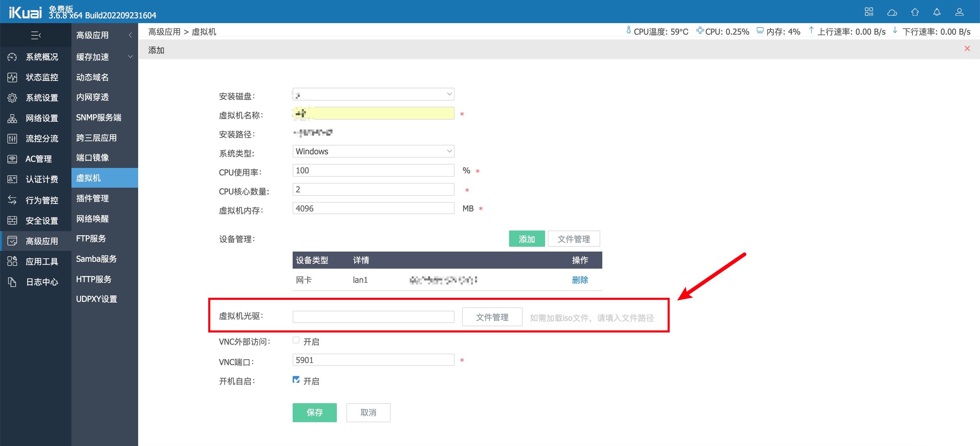Click the CPU温度 thermometer icon
The width and height of the screenshot is (980, 446).
628,30
